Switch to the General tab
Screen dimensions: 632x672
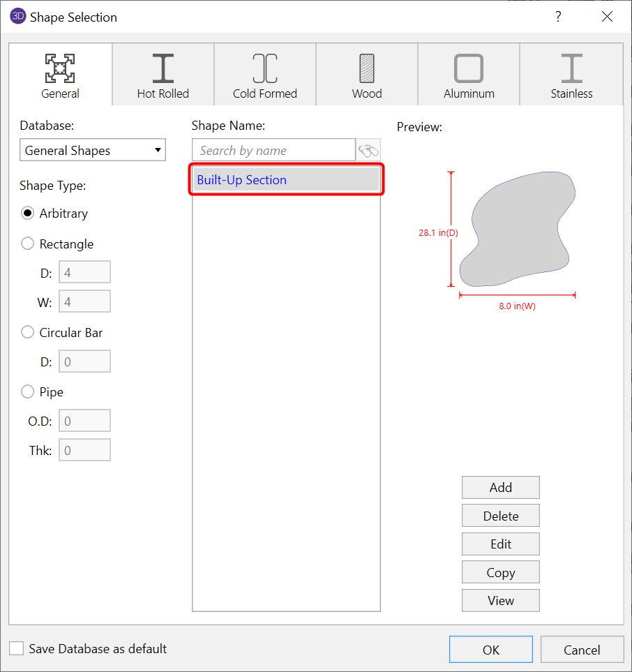(60, 73)
